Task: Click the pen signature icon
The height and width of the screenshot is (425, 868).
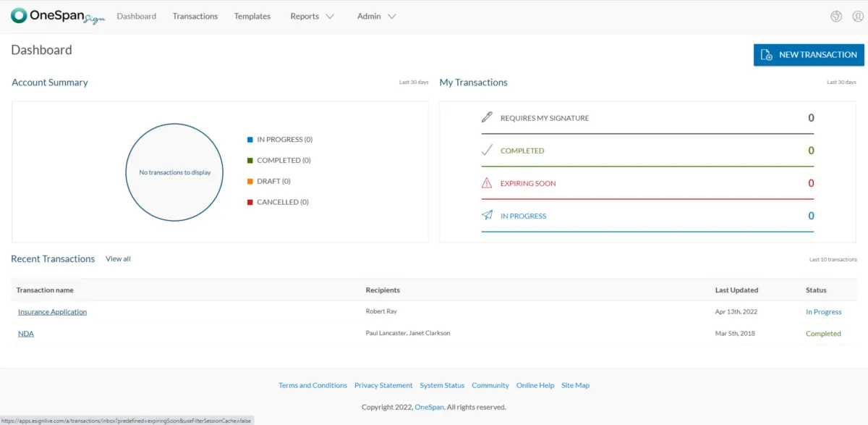Action: pos(487,117)
